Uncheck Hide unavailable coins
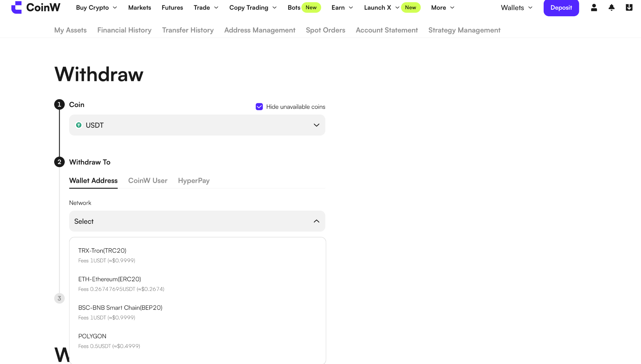Image resolution: width=641 pixels, height=364 pixels. [259, 107]
